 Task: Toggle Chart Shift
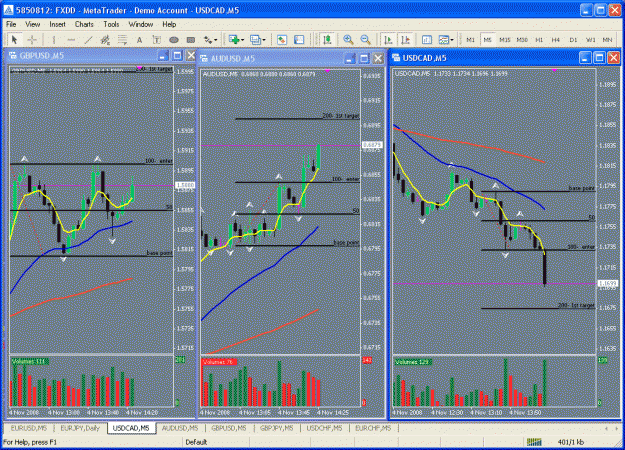pyautogui.click(x=405, y=39)
